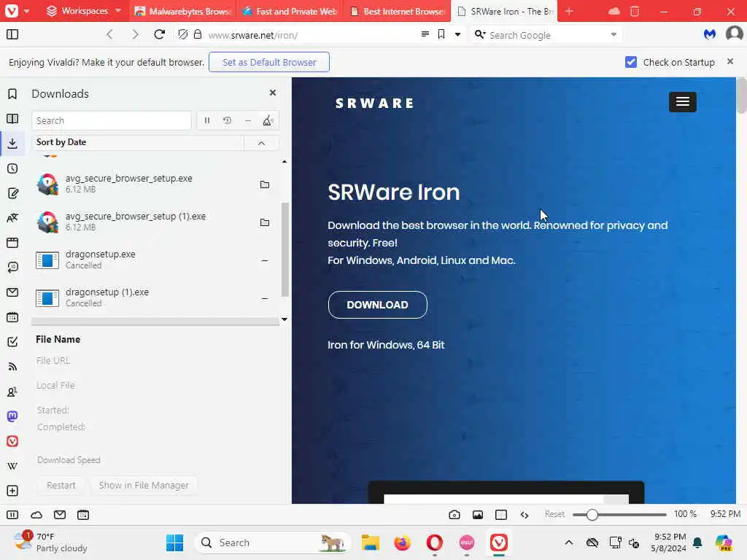Reload the current page
Viewport: 747px width, 560px height.
point(160,34)
